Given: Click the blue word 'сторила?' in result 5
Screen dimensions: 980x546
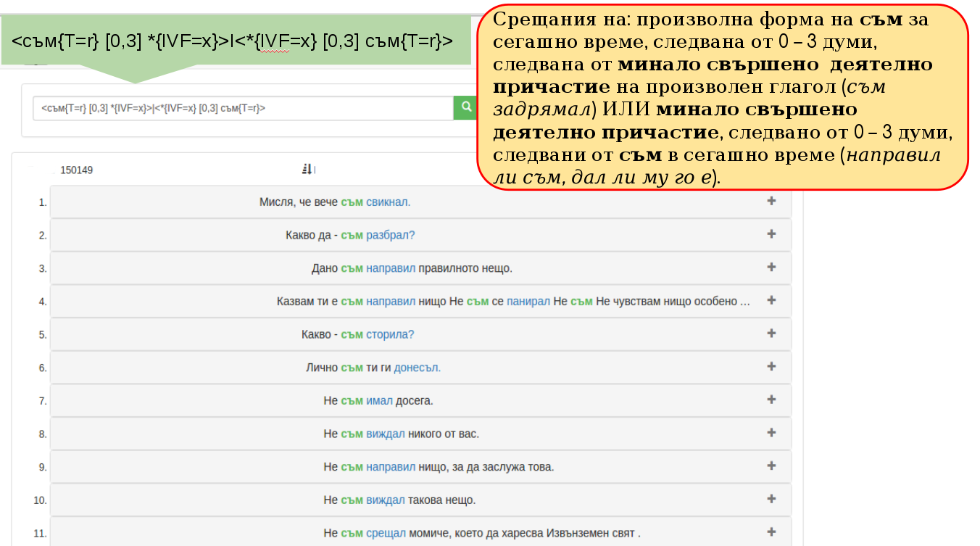Looking at the screenshot, I should pos(390,335).
